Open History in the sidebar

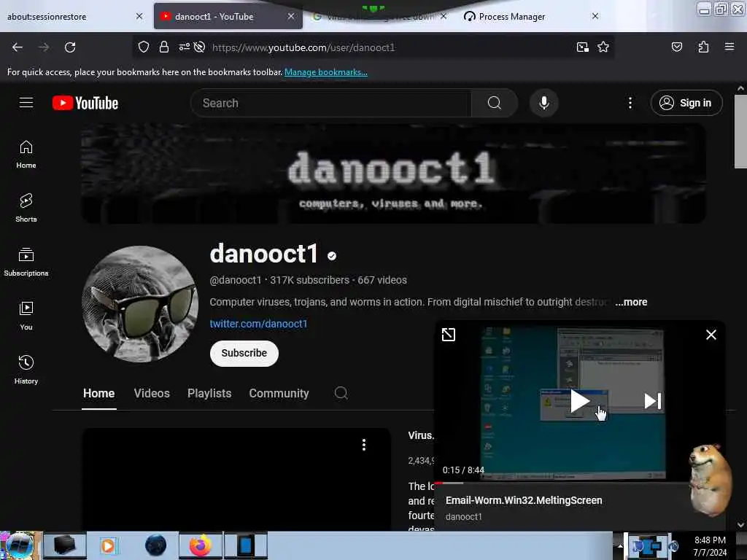tap(26, 370)
